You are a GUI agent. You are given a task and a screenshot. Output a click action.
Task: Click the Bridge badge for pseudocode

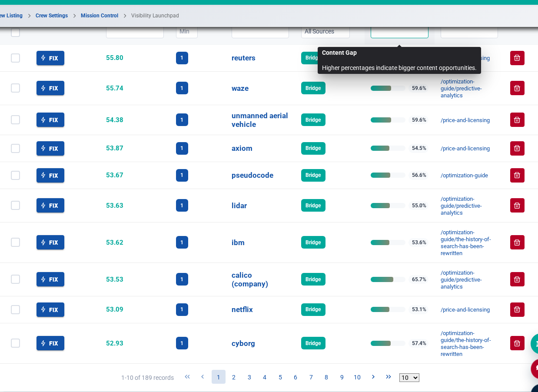[313, 175]
